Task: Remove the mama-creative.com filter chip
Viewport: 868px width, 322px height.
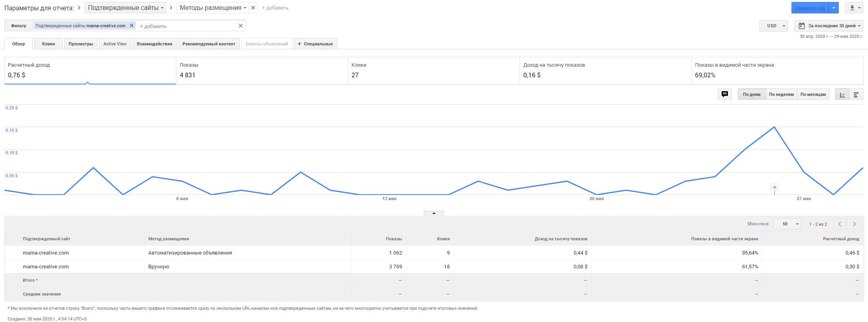Action: pyautogui.click(x=132, y=26)
